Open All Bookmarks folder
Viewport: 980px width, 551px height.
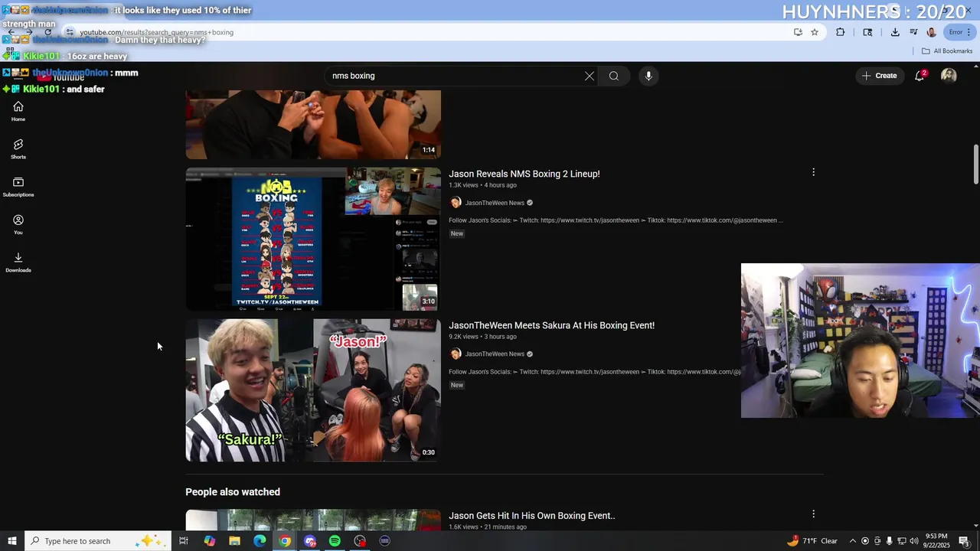[947, 51]
